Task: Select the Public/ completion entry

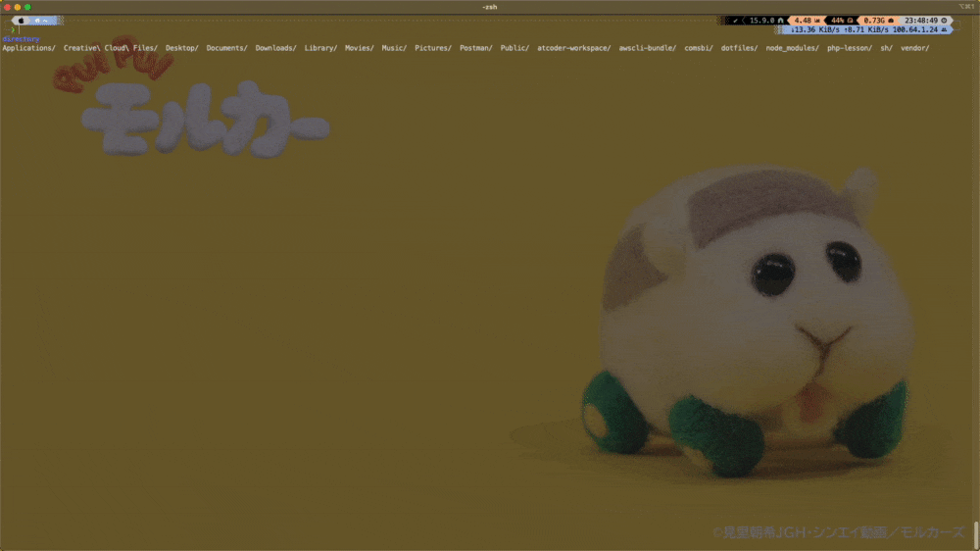Action: [514, 47]
